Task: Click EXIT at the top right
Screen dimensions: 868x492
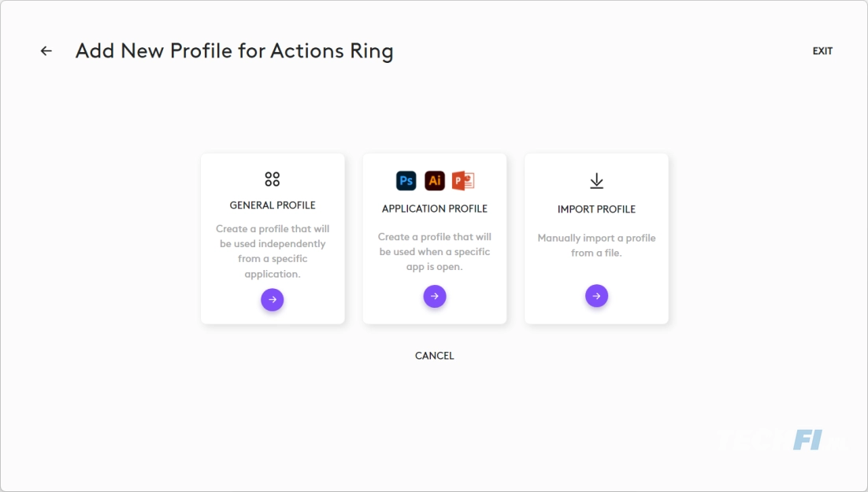Action: 822,51
